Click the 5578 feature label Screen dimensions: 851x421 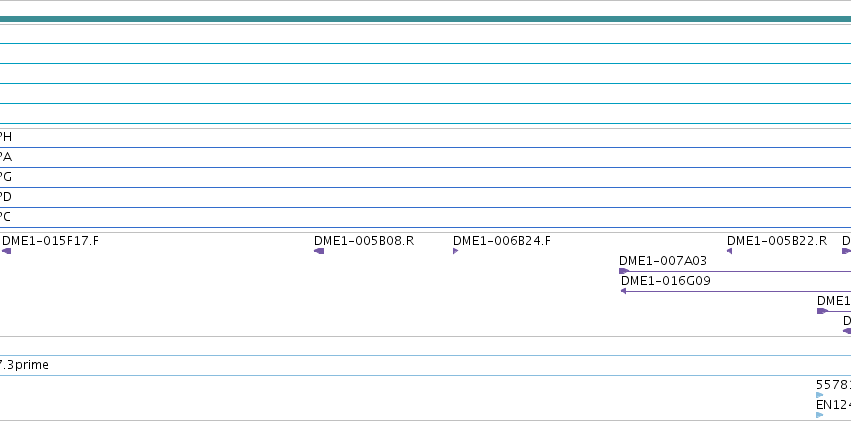[x=833, y=385]
